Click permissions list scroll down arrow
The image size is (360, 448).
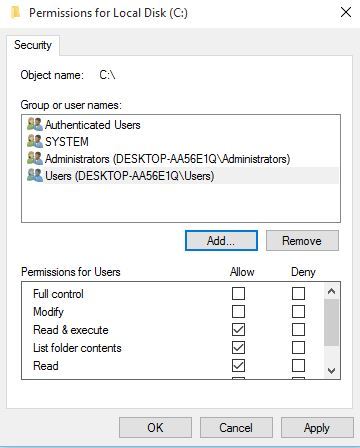(331, 370)
